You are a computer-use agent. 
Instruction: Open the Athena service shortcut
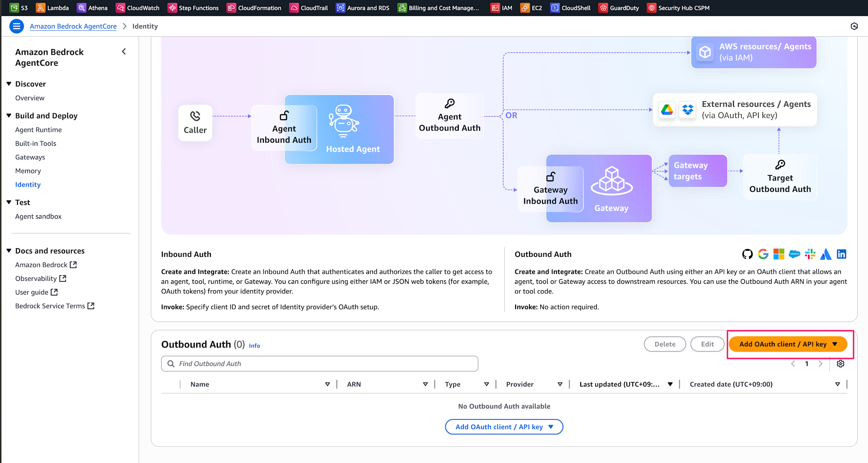point(92,8)
